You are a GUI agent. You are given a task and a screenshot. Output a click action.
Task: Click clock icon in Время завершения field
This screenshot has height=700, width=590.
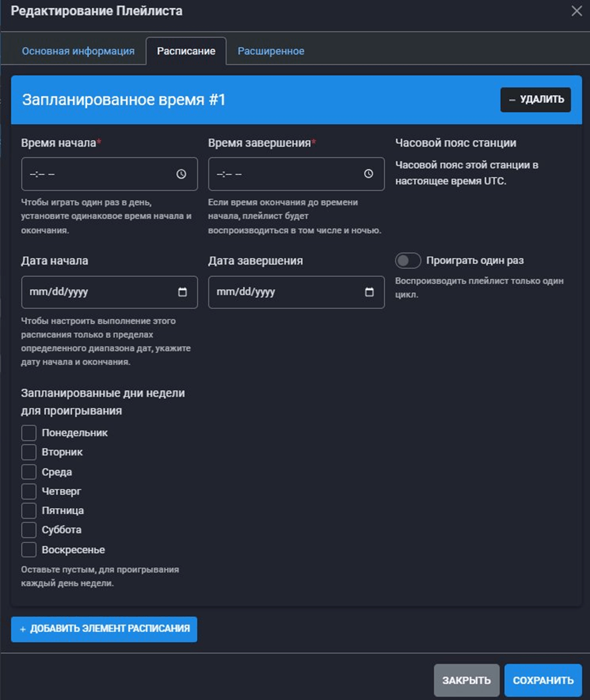point(368,174)
